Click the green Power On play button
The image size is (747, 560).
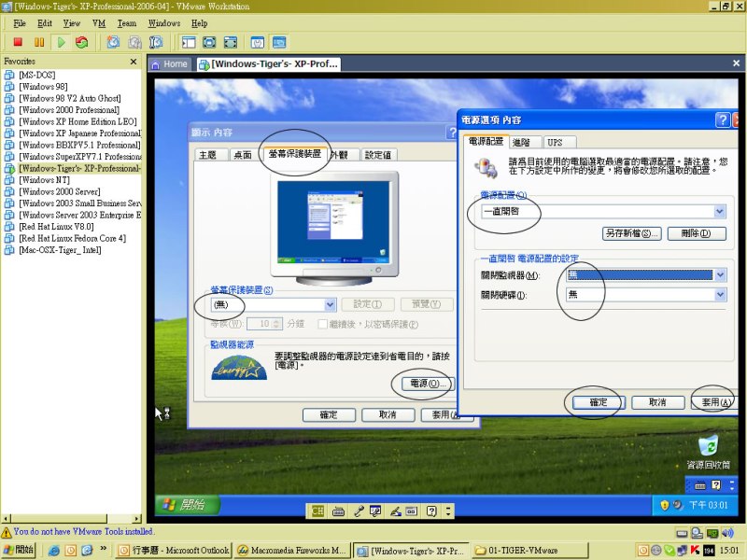click(61, 42)
